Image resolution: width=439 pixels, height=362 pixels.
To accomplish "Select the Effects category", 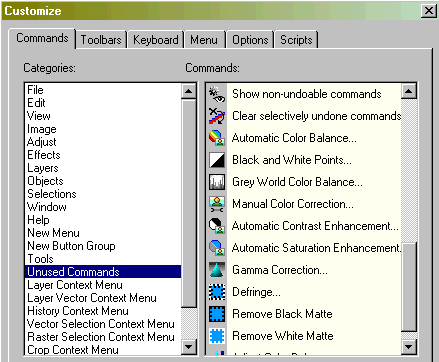I will pyautogui.click(x=103, y=155).
